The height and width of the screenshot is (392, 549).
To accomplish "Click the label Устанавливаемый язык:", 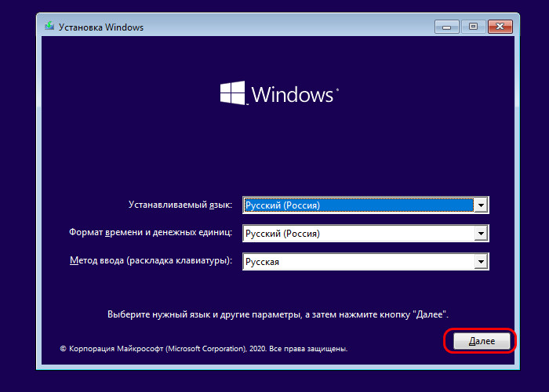I will (x=180, y=205).
